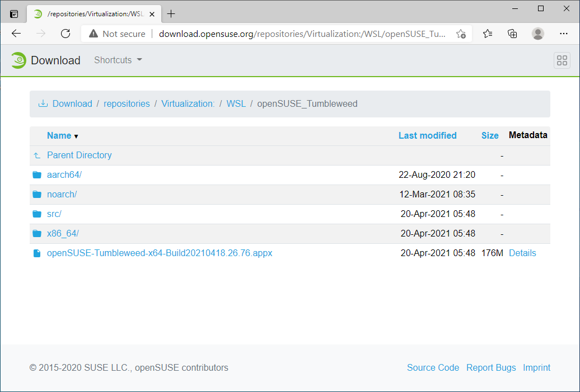
Task: Sort by the Size column
Action: point(490,135)
